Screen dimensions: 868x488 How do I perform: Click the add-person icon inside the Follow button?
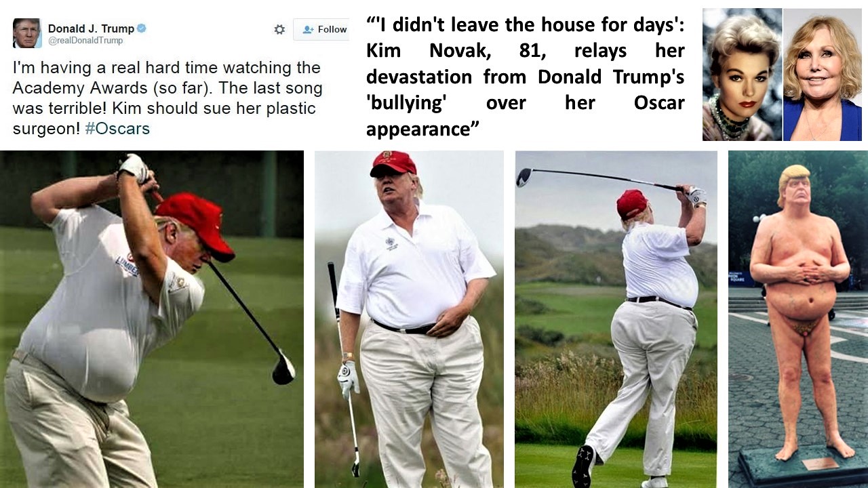309,29
